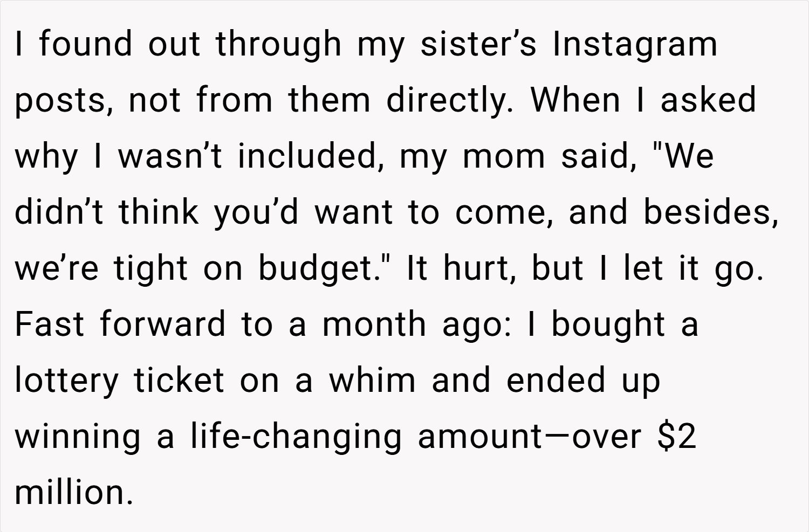Click the word "bought" in the paragraph
This screenshot has width=809, height=532.
608,326
